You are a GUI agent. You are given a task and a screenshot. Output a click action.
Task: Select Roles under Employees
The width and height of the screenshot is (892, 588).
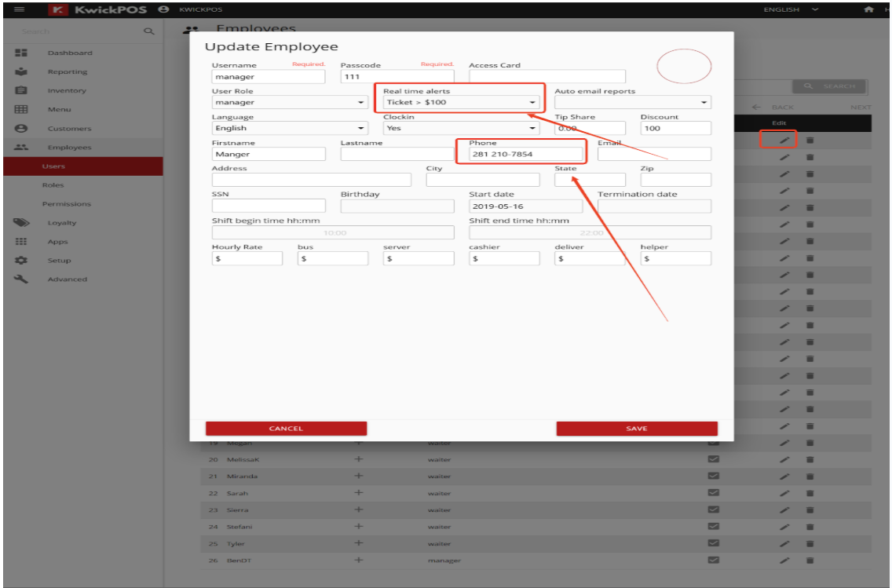[x=53, y=184]
